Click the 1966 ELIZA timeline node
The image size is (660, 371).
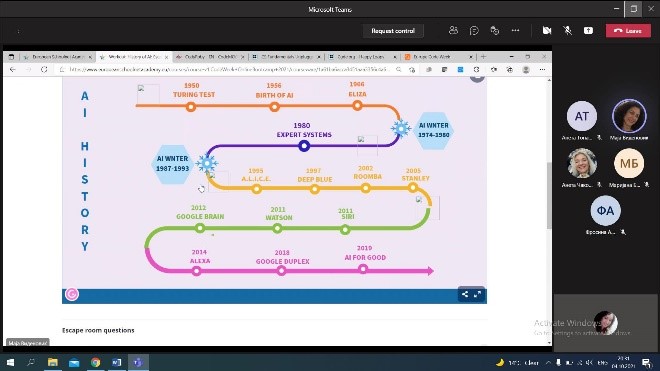[x=357, y=105]
